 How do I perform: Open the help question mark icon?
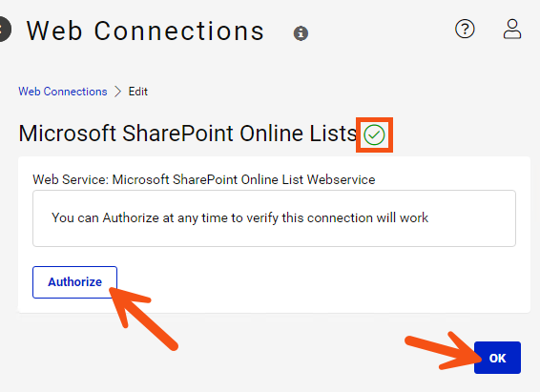[465, 29]
